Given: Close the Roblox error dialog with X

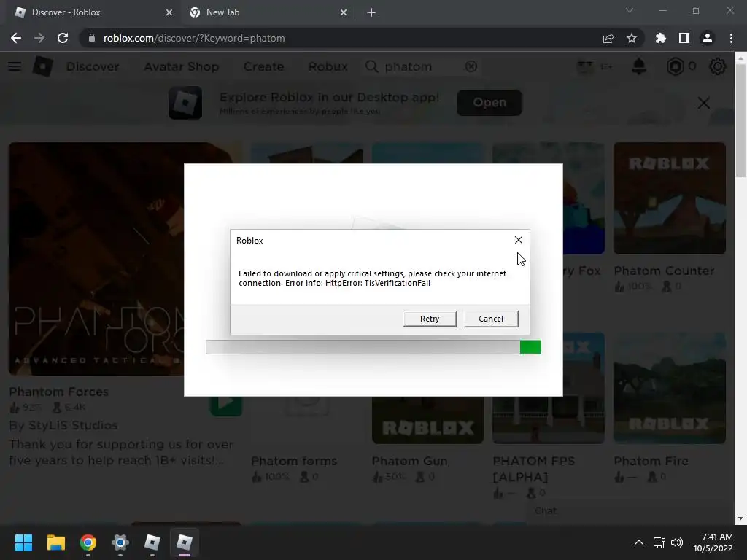Looking at the screenshot, I should tap(519, 240).
